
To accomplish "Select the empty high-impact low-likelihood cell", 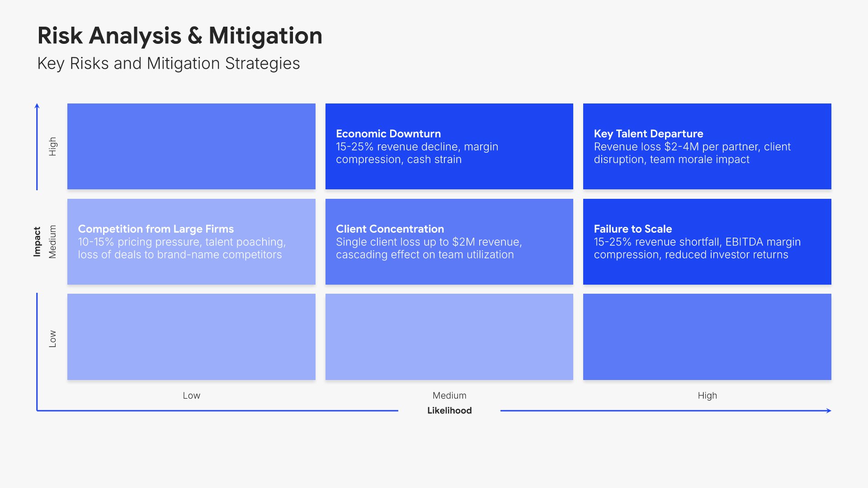I will [x=191, y=146].
